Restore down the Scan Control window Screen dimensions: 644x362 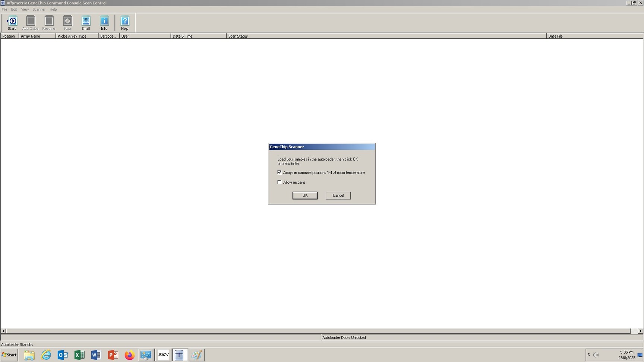click(x=634, y=3)
